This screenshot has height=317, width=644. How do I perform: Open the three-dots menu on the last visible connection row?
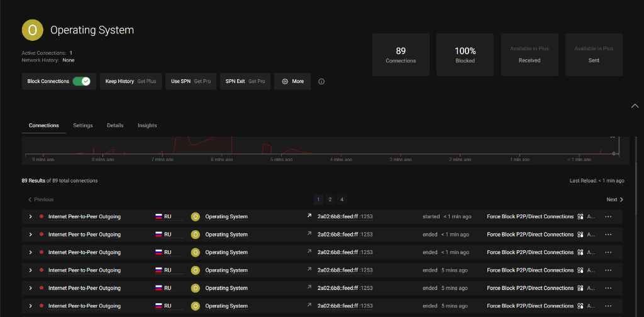click(608, 306)
